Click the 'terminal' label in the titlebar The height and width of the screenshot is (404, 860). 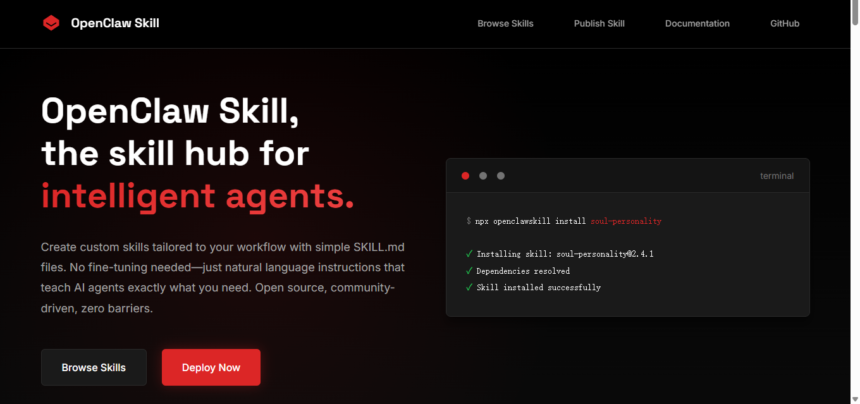776,176
